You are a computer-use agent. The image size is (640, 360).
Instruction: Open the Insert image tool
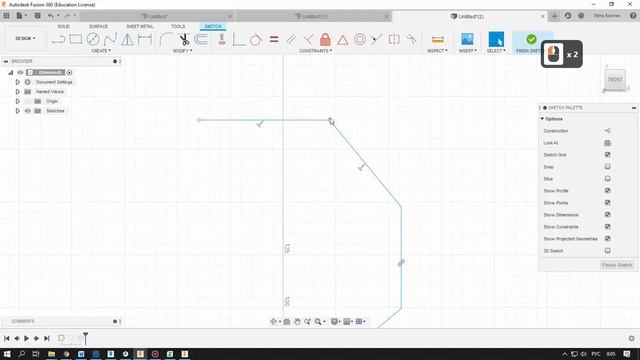pos(467,40)
